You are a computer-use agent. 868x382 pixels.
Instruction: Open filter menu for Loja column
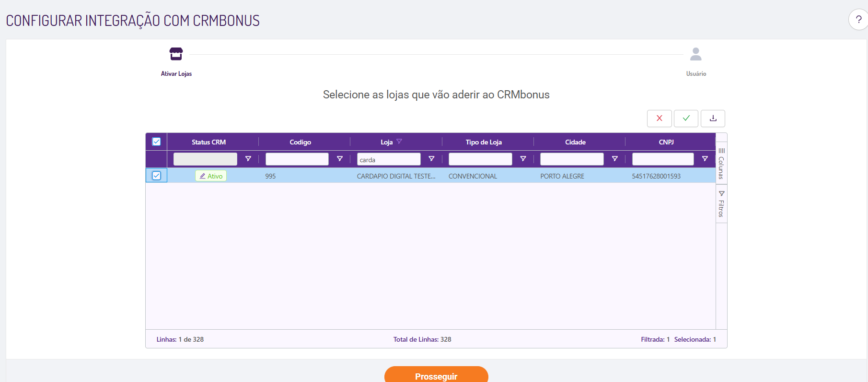(x=431, y=159)
